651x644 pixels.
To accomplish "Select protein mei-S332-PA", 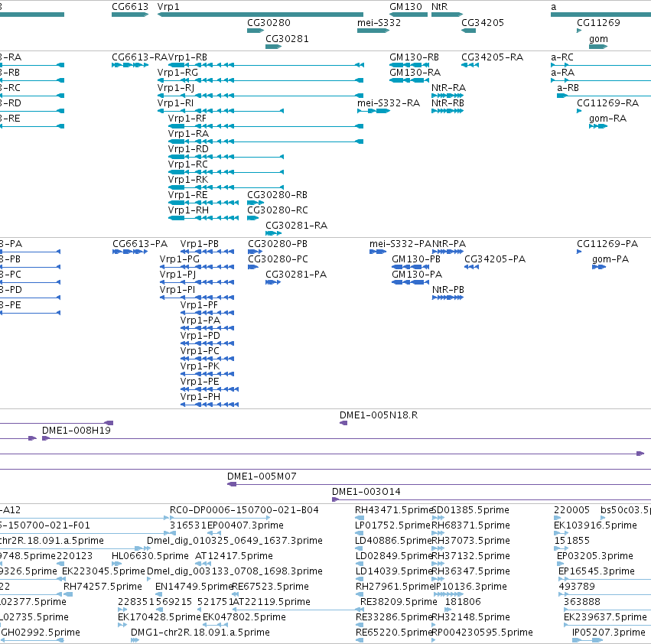I will (400, 244).
